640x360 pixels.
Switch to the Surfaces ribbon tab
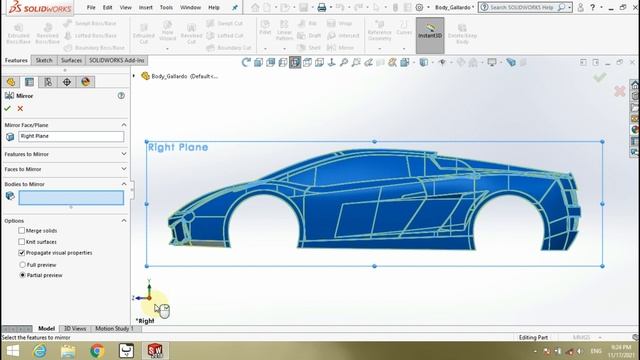coord(71,60)
